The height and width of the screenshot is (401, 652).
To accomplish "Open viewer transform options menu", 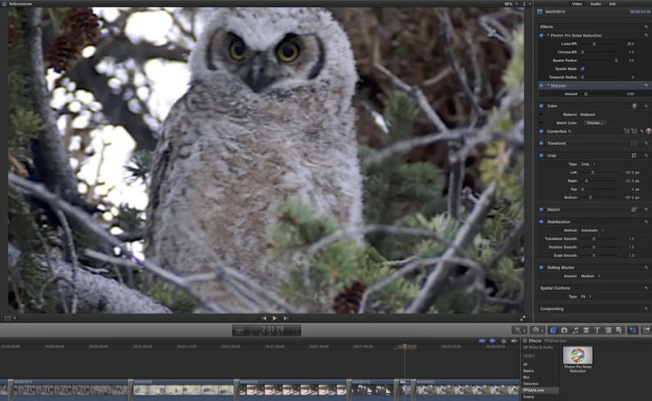I will pos(10,318).
